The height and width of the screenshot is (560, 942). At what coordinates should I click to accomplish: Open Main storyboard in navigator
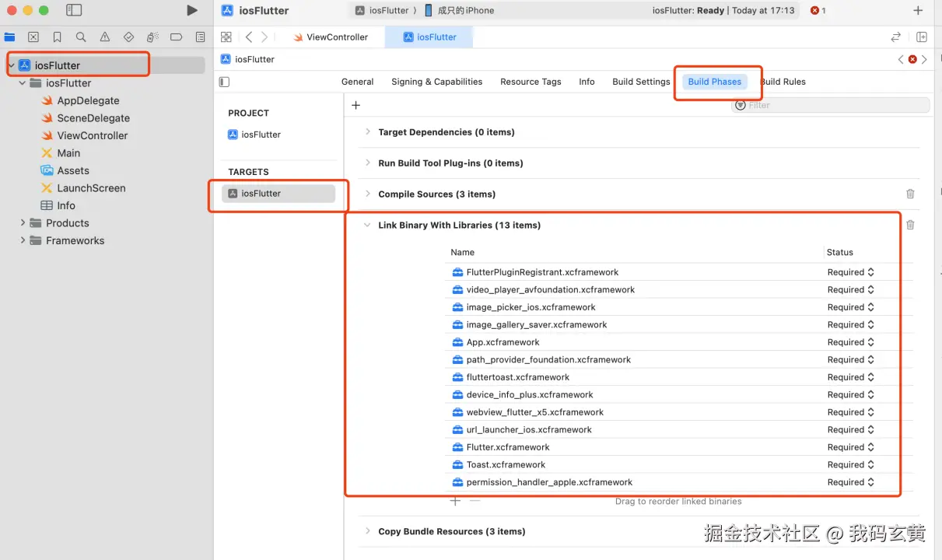(x=68, y=153)
